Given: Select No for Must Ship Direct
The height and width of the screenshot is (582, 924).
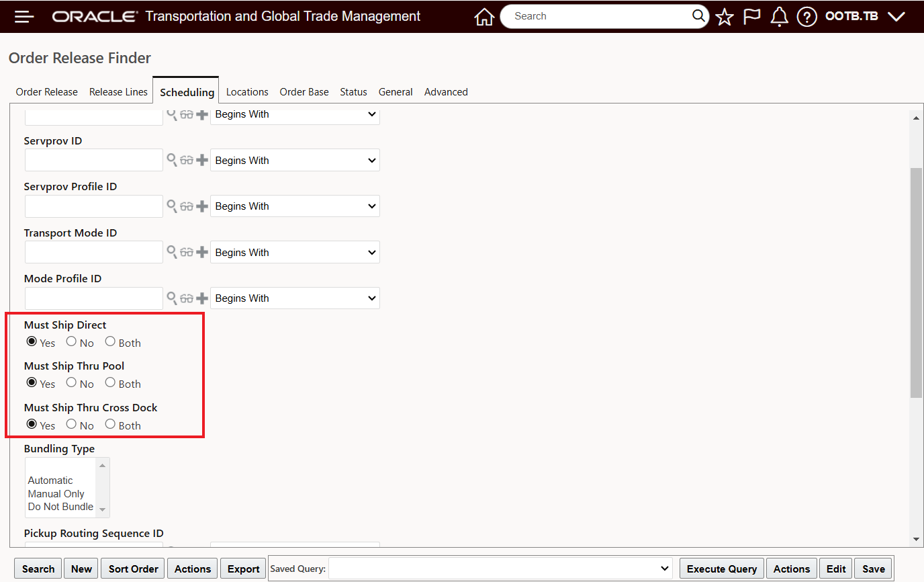Looking at the screenshot, I should (71, 341).
